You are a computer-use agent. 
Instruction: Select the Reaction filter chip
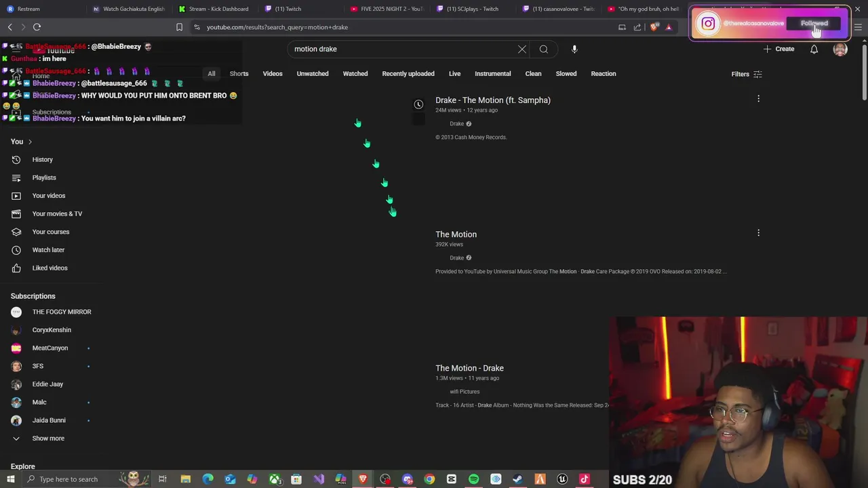603,74
